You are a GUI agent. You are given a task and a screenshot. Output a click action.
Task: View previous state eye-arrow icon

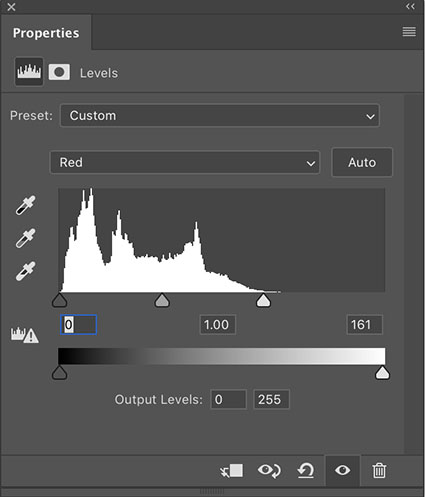(269, 471)
